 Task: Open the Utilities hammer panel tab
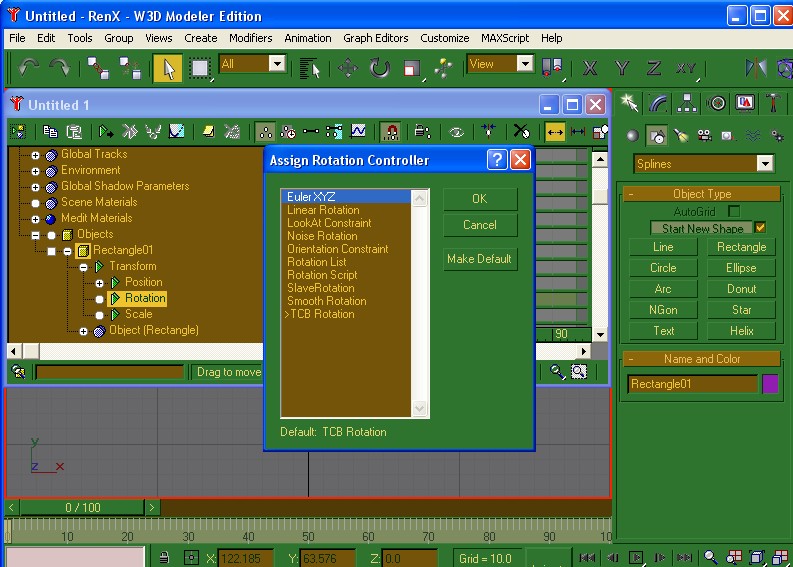[x=774, y=103]
